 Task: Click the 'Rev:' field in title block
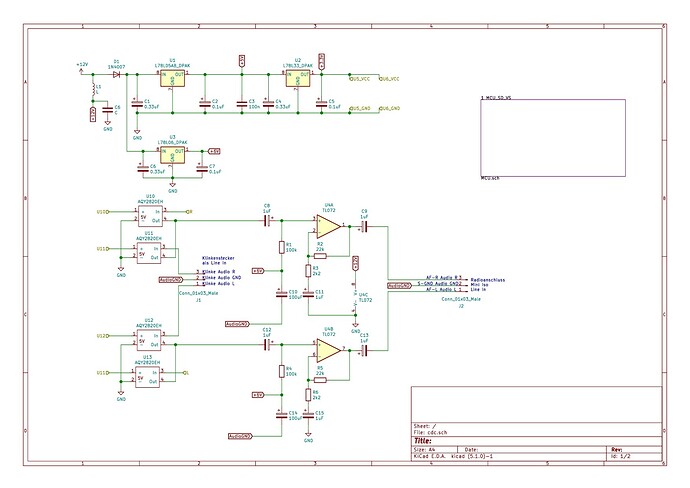(616, 450)
